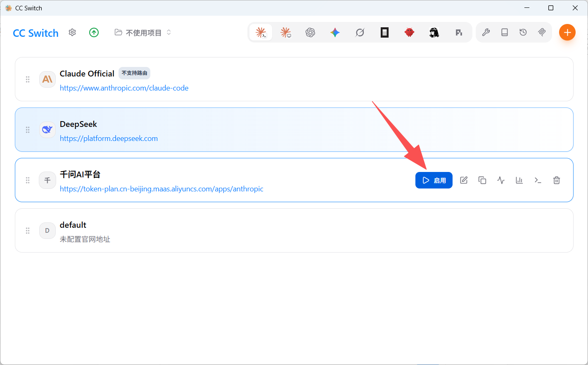Viewport: 588px width, 365px height.
Task: Select the black-haired figure app tab
Action: click(x=434, y=32)
